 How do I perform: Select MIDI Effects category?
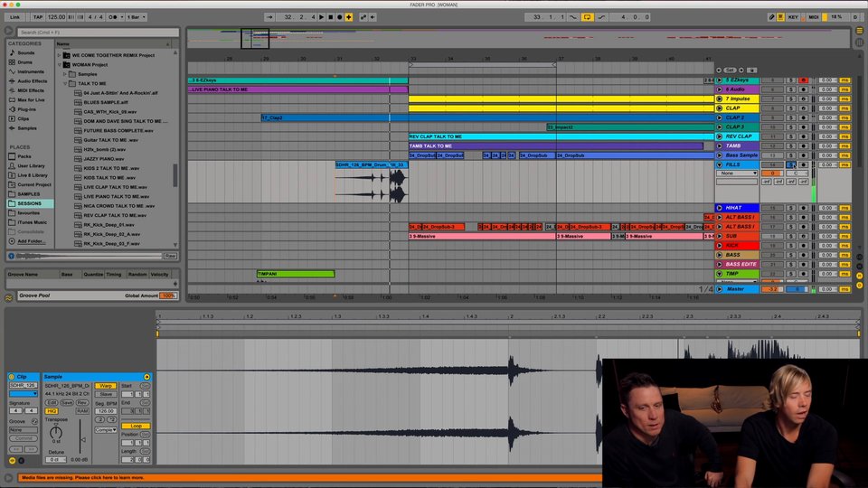point(31,90)
